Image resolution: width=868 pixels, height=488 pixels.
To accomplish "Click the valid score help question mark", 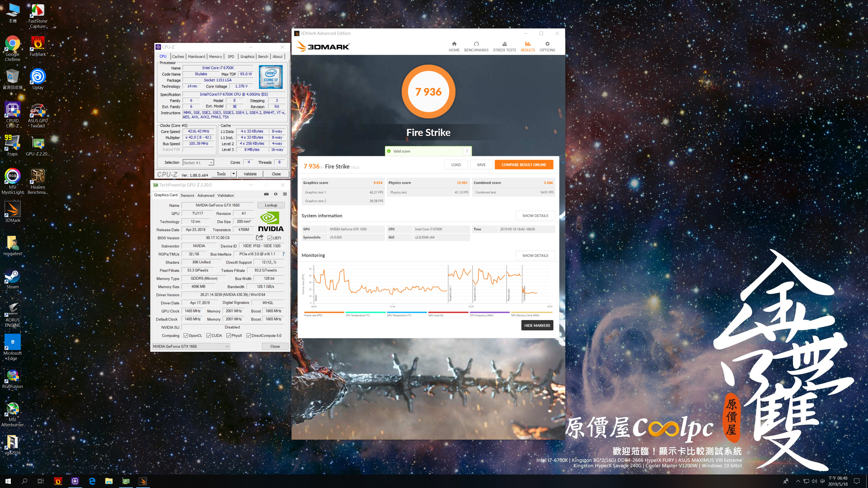I will pos(467,151).
